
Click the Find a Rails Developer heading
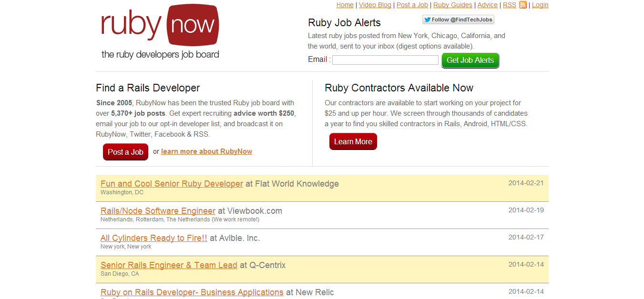click(148, 88)
